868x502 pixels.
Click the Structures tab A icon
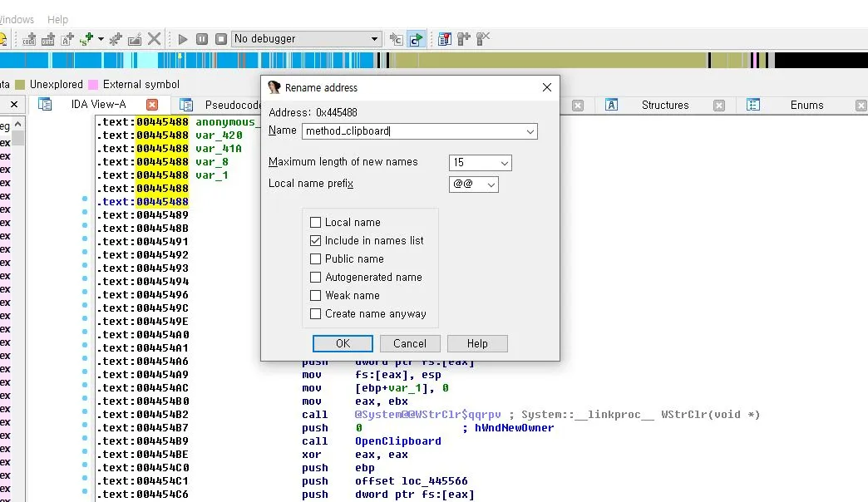pos(611,105)
